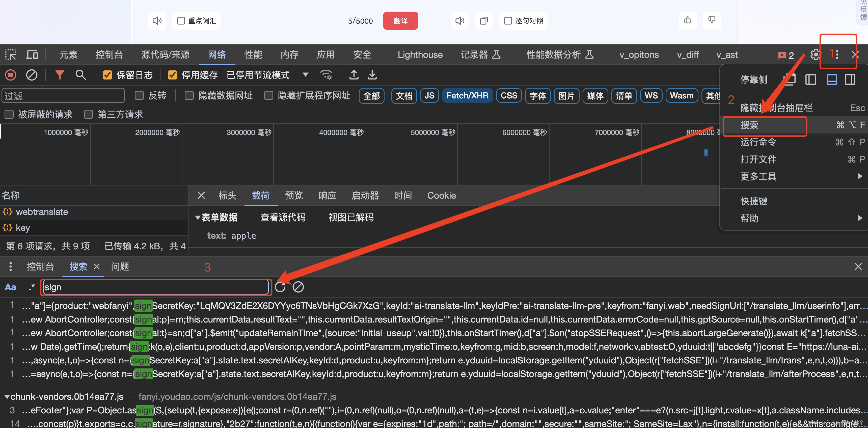Toggle the device toolbar icon
Image resolution: width=868 pixels, height=428 pixels.
coord(32,55)
